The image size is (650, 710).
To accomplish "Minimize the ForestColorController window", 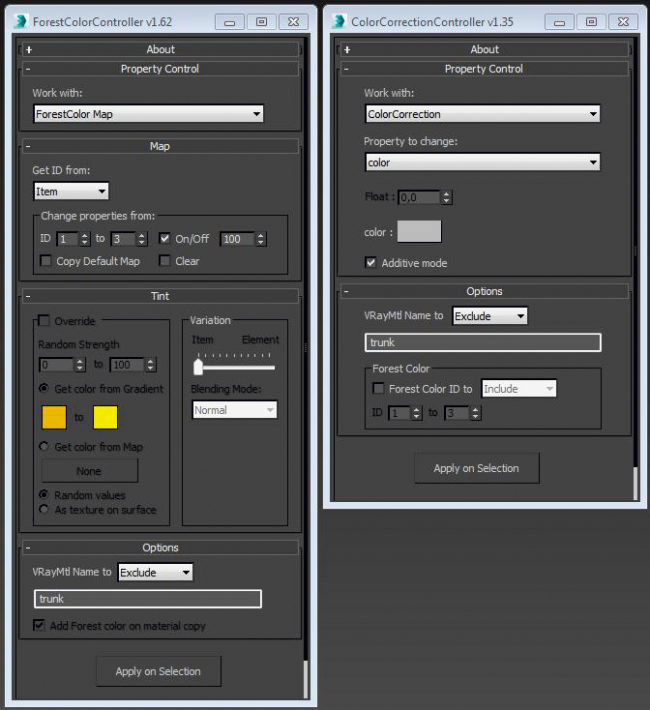I will pyautogui.click(x=230, y=22).
